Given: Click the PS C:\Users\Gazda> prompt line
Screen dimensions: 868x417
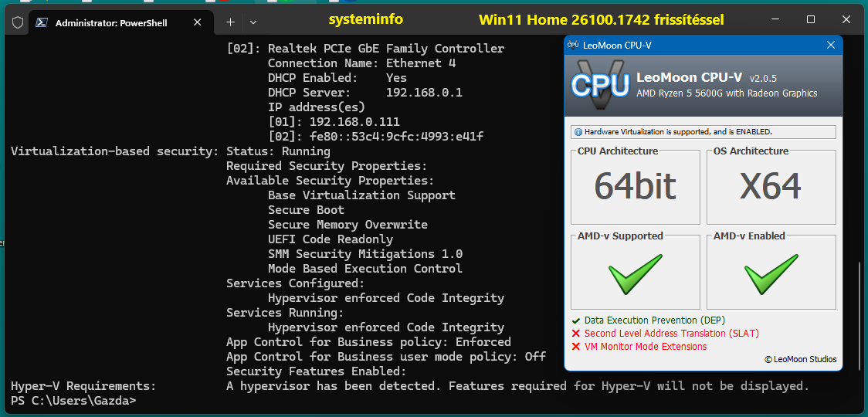Looking at the screenshot, I should 73,400.
